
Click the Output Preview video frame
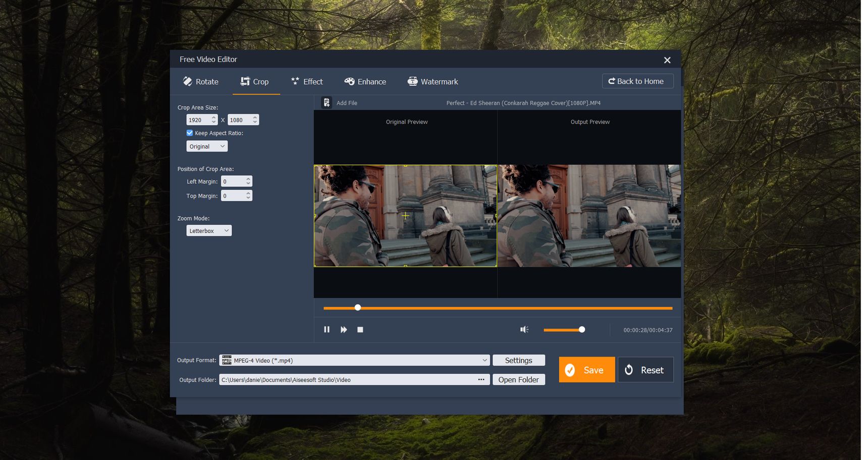tap(589, 216)
